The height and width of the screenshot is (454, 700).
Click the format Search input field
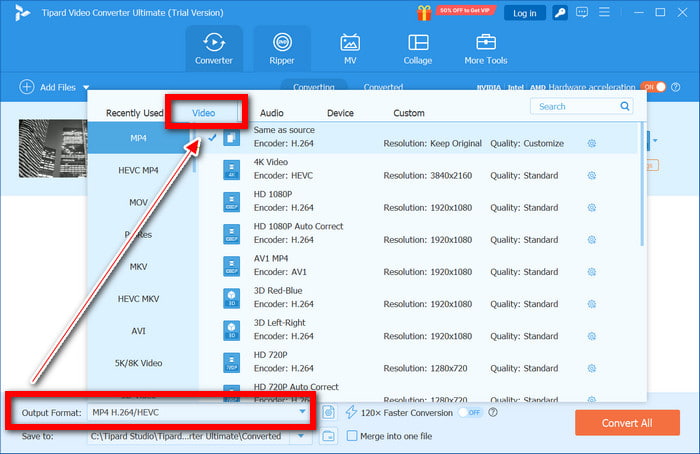(575, 106)
